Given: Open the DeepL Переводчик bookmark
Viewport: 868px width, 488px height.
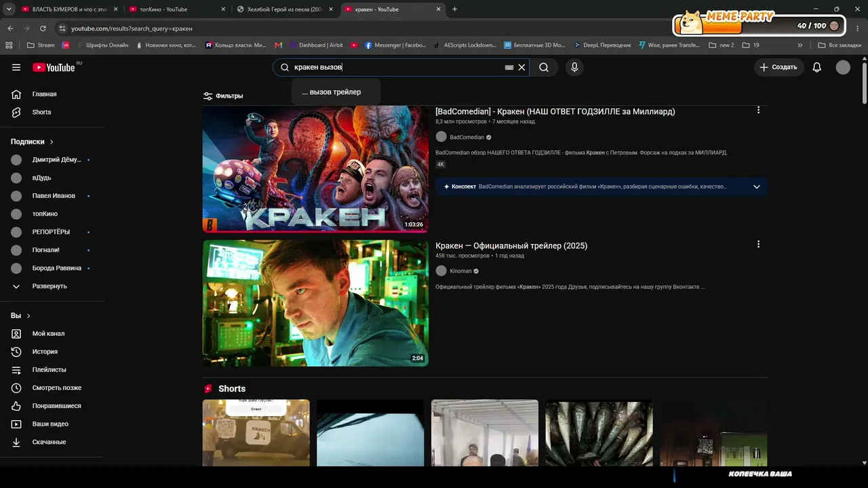Looking at the screenshot, I should pyautogui.click(x=602, y=45).
